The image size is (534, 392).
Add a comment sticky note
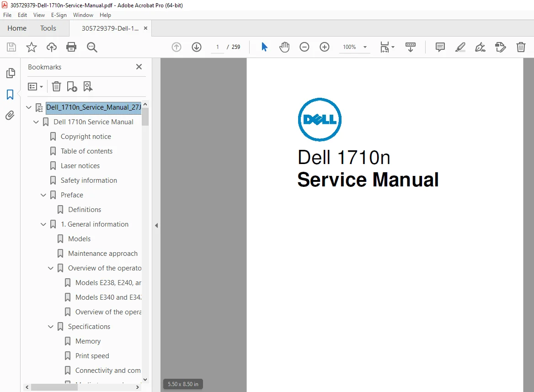pyautogui.click(x=440, y=47)
